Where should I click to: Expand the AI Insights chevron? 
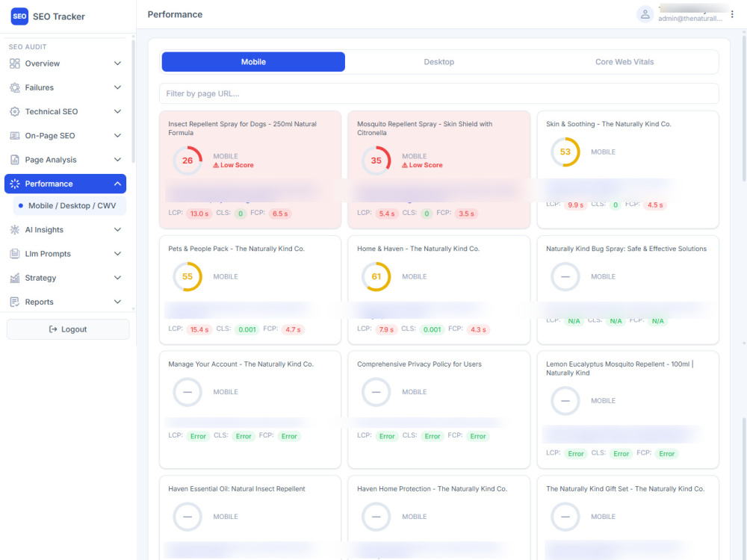pos(118,229)
